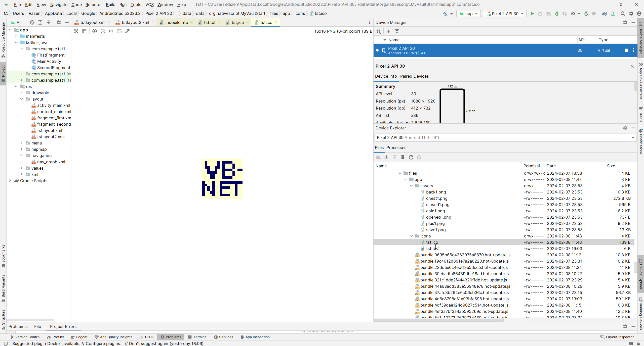Collapse the assets folder in Device Explorer

tap(412, 186)
